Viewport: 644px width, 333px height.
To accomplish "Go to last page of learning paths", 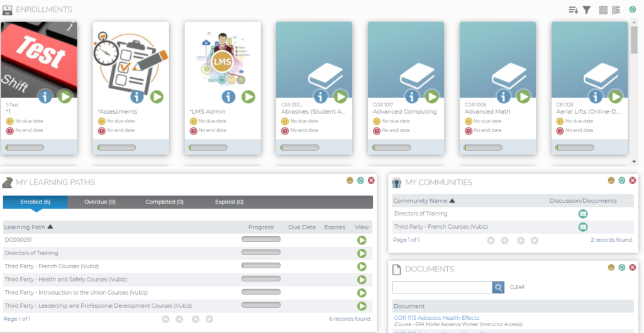I will (209, 319).
